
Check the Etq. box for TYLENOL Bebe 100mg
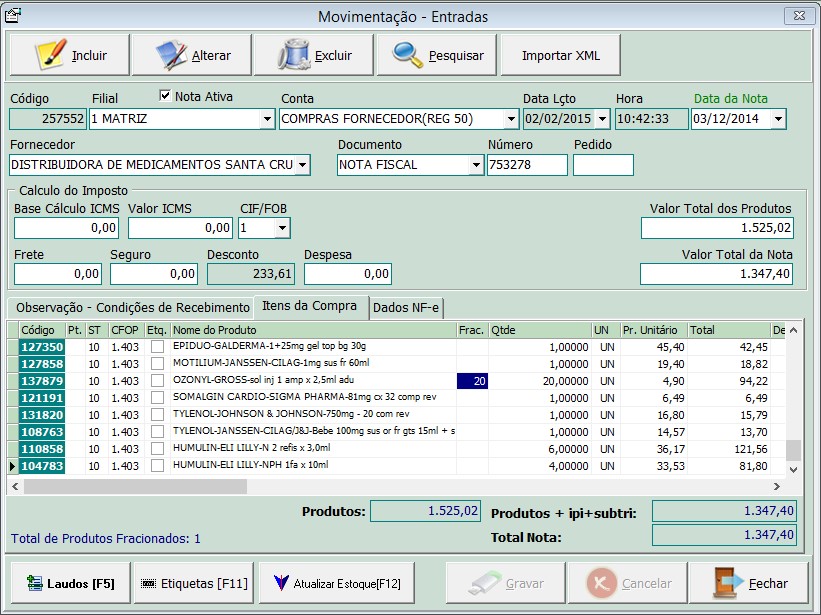click(157, 432)
